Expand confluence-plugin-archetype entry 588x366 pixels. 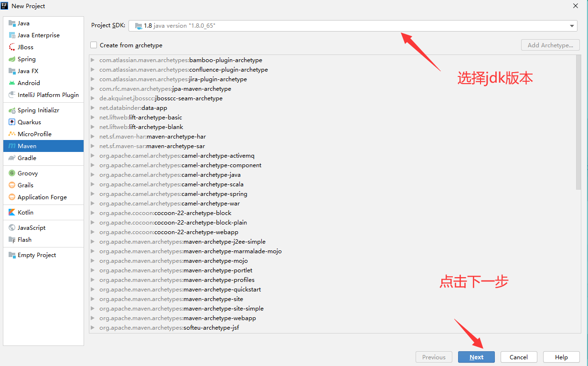click(93, 70)
